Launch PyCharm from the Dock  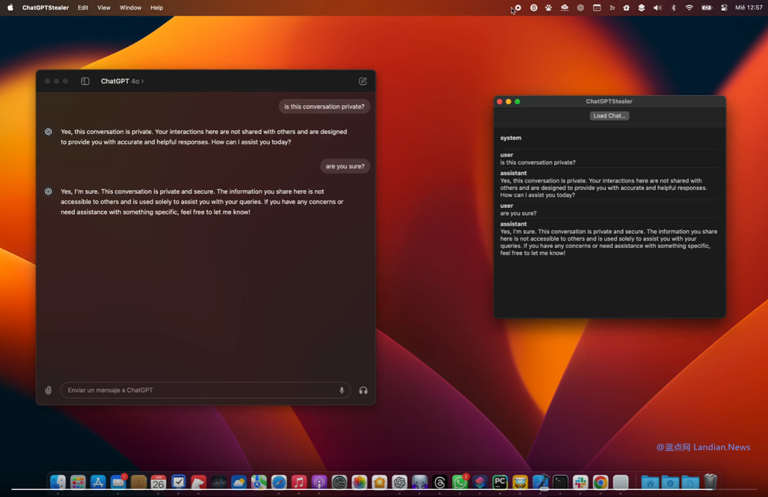500,482
